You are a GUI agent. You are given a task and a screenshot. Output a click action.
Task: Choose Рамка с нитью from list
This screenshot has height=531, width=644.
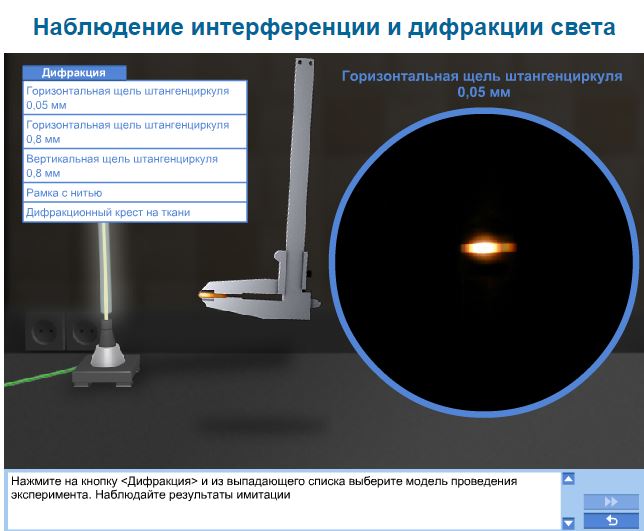pos(135,193)
